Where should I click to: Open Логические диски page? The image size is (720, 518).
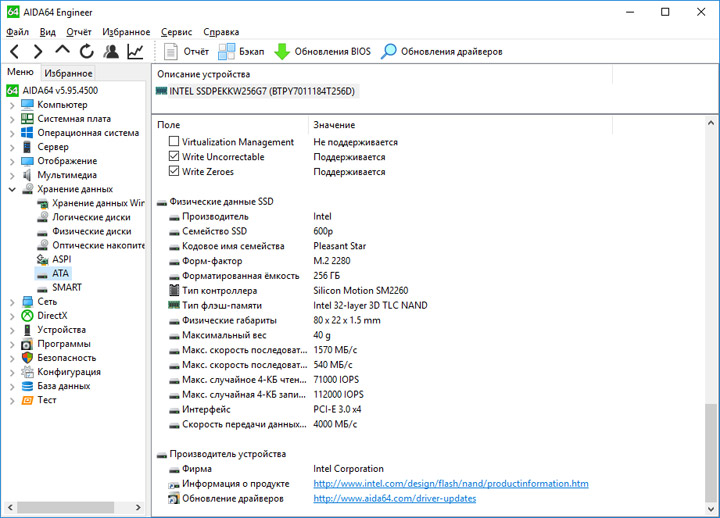[91, 217]
